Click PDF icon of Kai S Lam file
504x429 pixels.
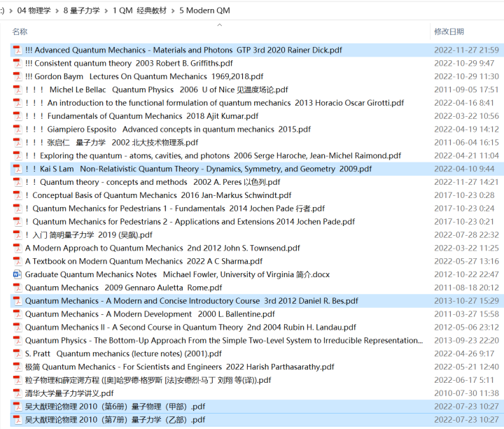click(x=17, y=169)
